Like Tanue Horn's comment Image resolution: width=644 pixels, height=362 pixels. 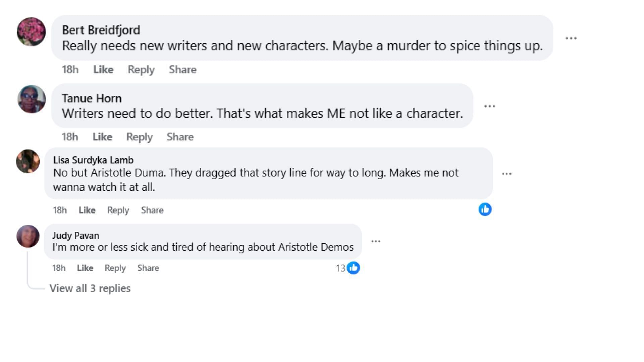coord(102,137)
